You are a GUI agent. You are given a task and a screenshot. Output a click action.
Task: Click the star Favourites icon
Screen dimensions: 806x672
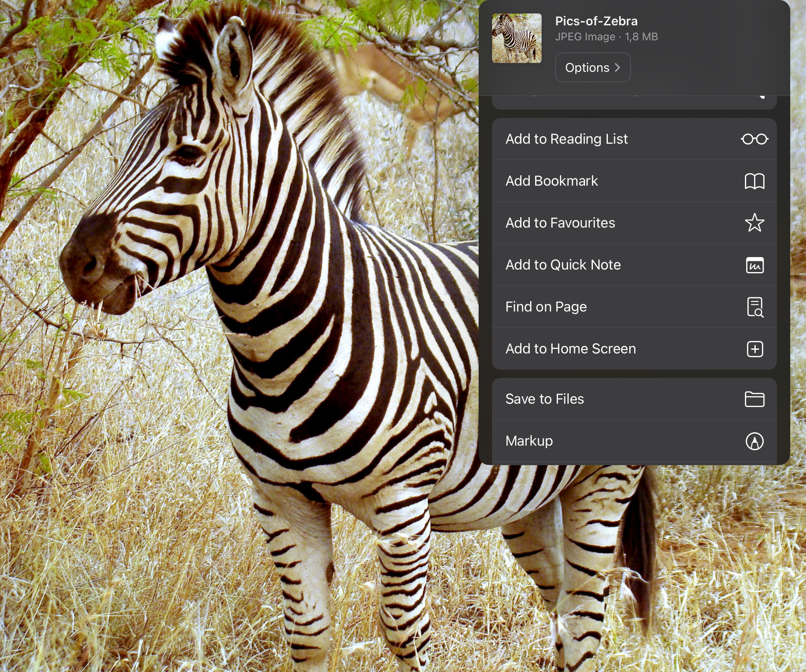click(x=754, y=223)
